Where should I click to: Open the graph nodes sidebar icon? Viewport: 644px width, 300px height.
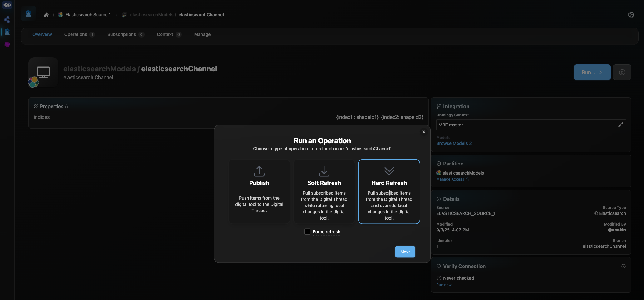[7, 19]
